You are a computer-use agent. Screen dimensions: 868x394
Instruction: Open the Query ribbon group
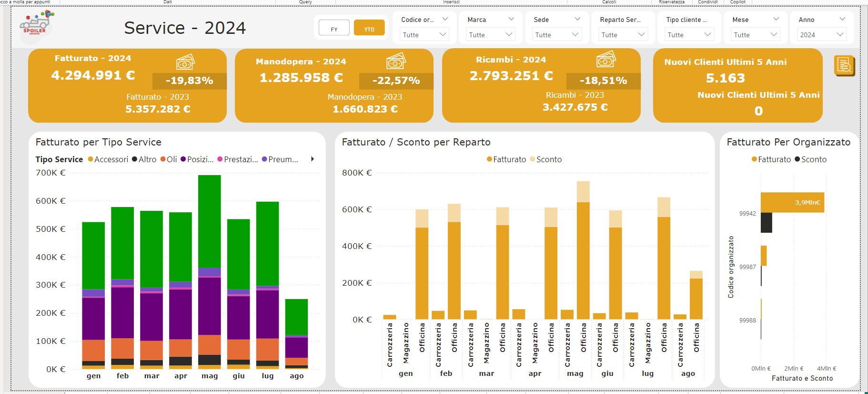(x=305, y=2)
